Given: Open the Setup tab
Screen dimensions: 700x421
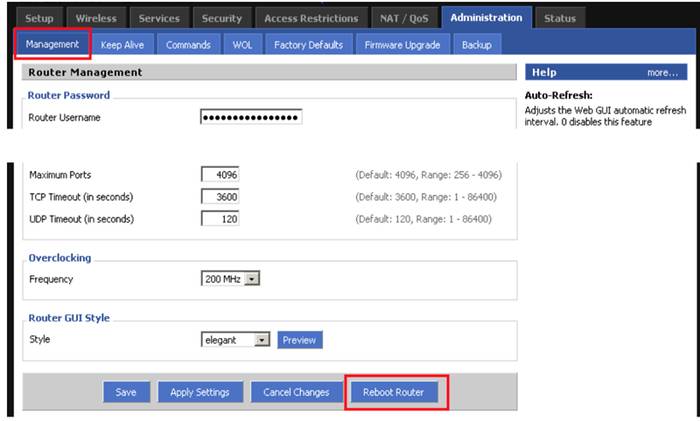Looking at the screenshot, I should [x=39, y=18].
